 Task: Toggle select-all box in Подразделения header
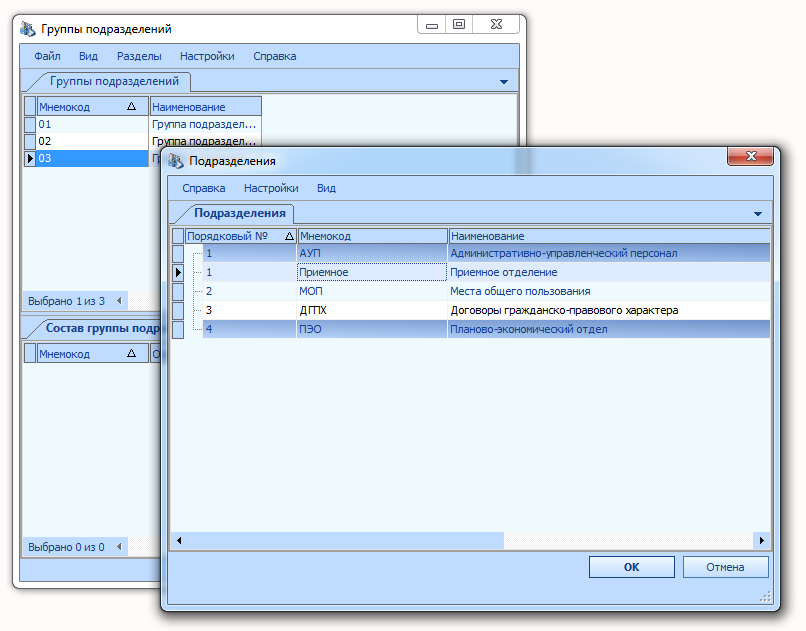178,236
